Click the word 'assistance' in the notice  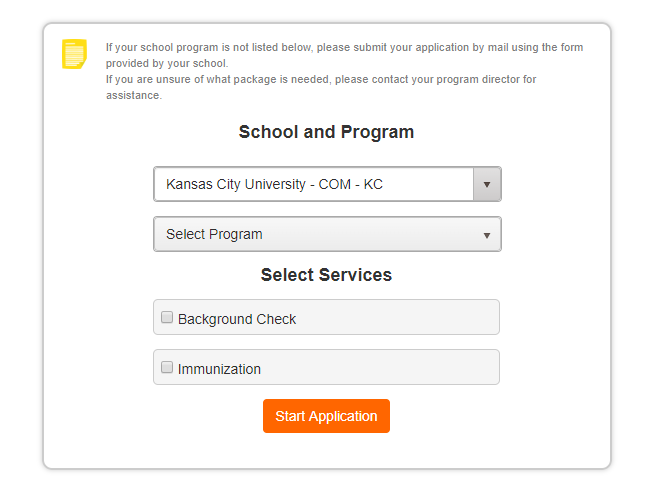click(133, 95)
